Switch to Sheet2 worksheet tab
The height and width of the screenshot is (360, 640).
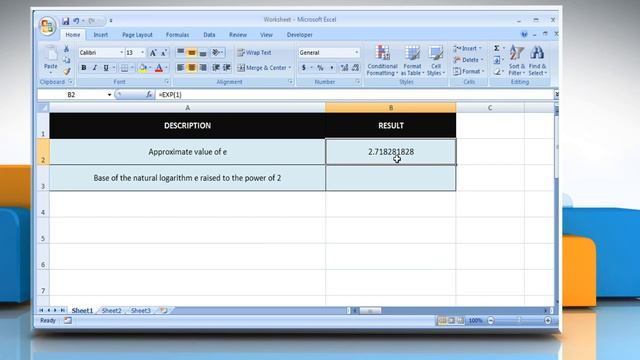point(111,311)
